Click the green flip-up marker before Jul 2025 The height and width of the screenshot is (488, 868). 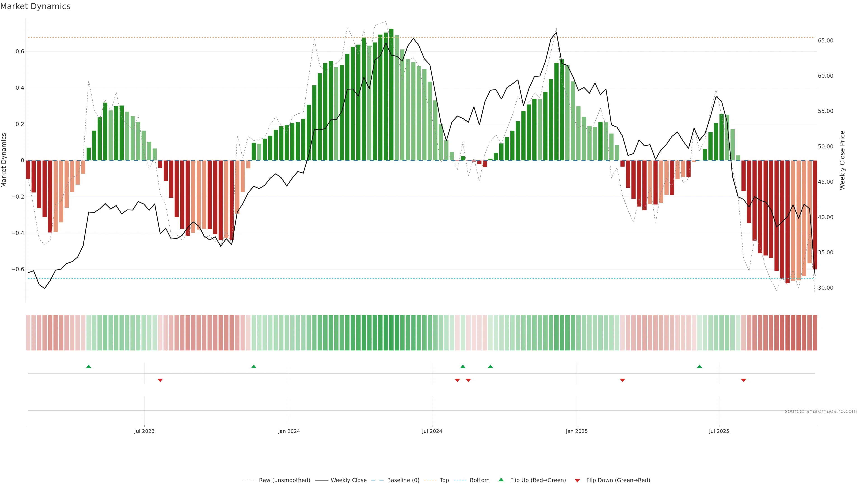700,366
